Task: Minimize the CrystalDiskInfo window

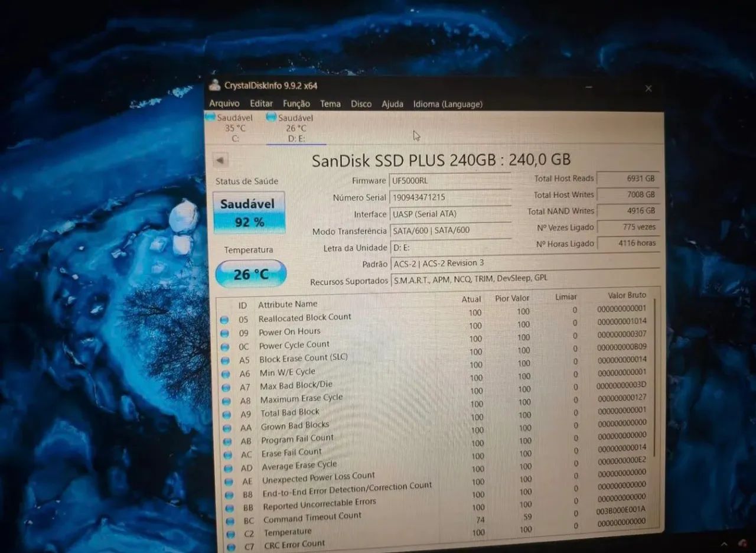Action: (589, 87)
